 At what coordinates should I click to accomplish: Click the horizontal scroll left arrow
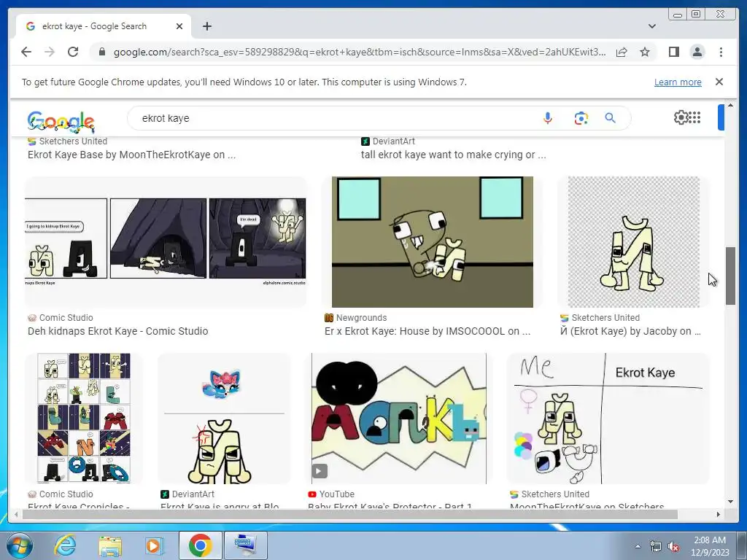16,514
